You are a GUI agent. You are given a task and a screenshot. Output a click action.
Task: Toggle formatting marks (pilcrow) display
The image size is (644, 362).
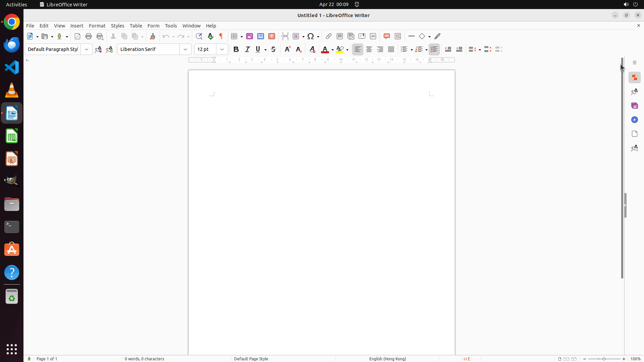pyautogui.click(x=221, y=36)
